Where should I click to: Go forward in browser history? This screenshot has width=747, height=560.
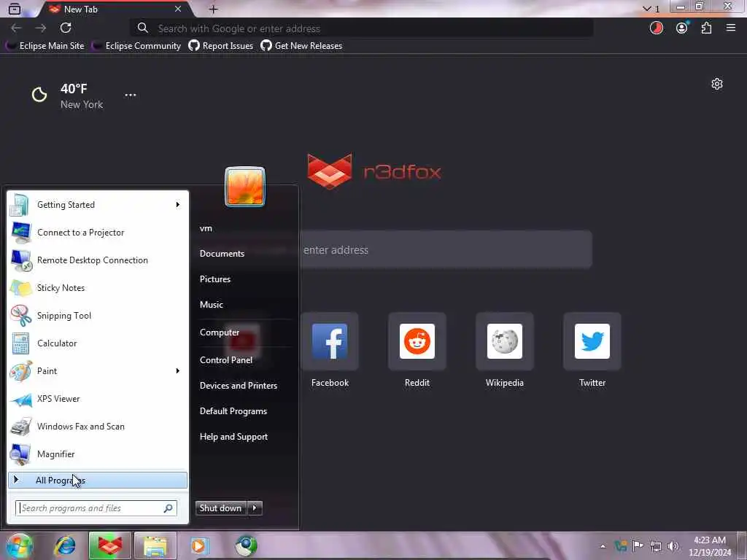[x=41, y=28]
